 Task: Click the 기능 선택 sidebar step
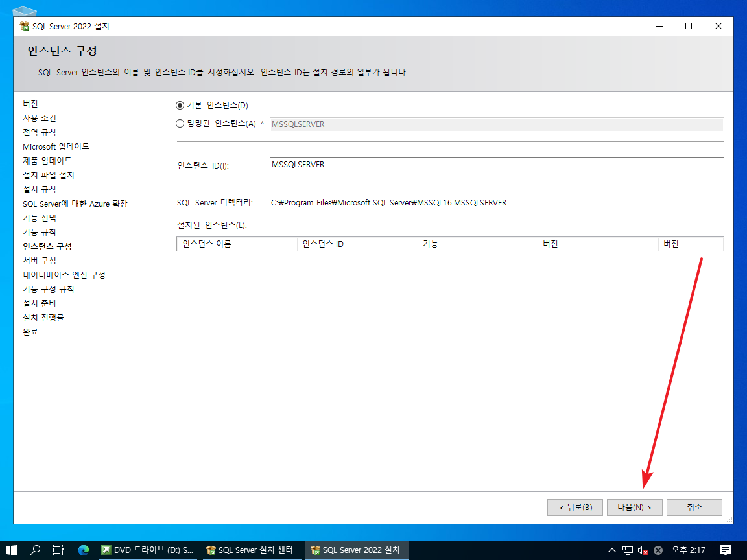tap(40, 218)
